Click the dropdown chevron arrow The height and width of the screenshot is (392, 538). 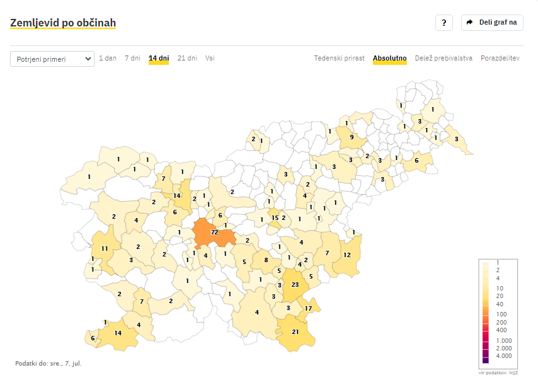point(88,59)
